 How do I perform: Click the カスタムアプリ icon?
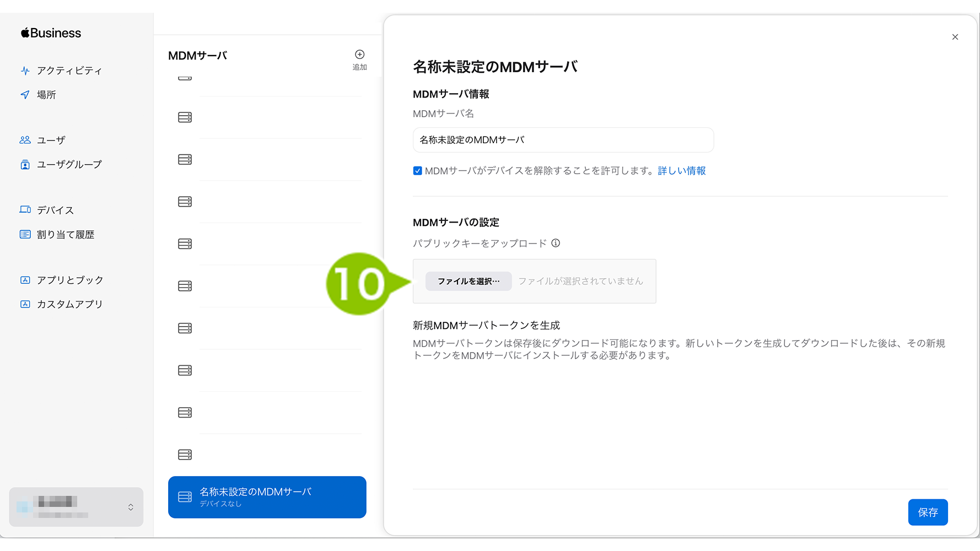(25, 304)
